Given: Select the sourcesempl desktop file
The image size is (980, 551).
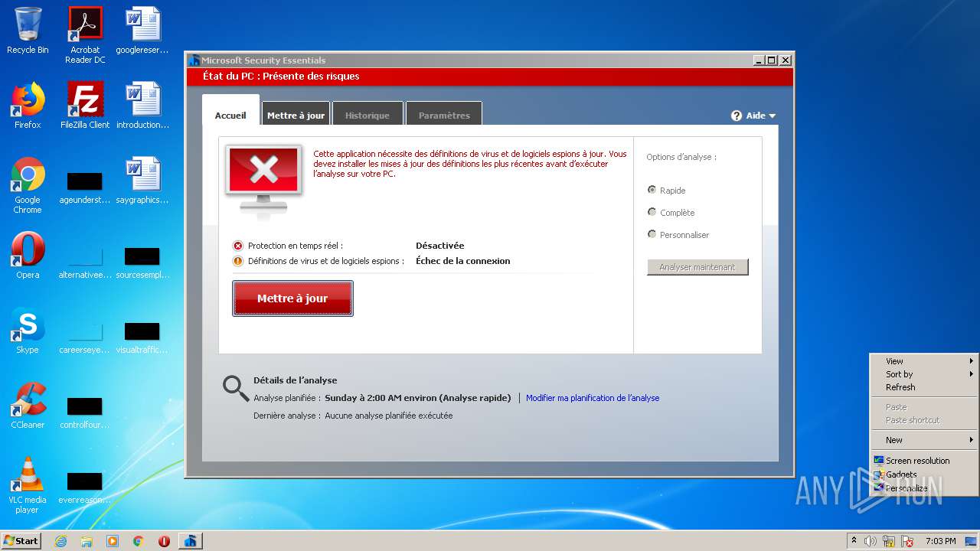Looking at the screenshot, I should 142,262.
